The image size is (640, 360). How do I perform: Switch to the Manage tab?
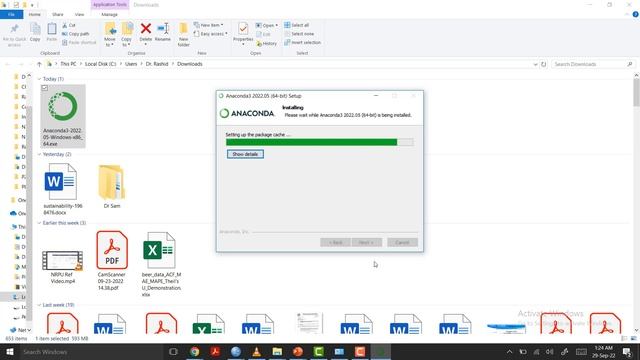click(109, 14)
